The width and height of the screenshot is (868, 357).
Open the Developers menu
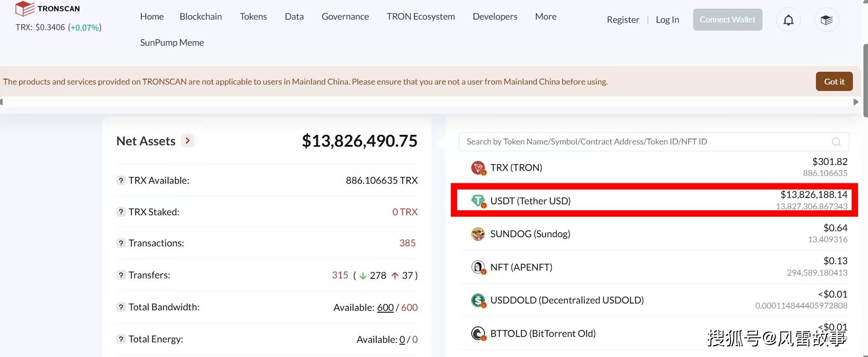(495, 16)
